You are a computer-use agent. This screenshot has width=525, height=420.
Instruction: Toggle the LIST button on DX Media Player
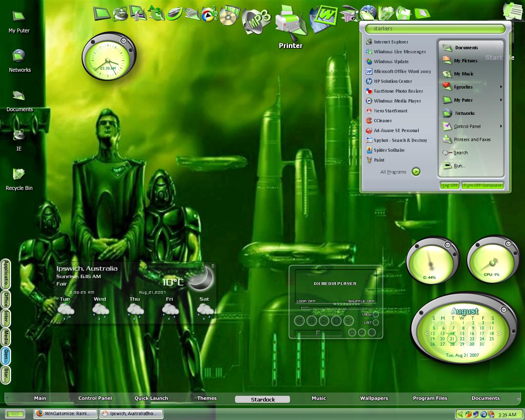tap(375, 322)
